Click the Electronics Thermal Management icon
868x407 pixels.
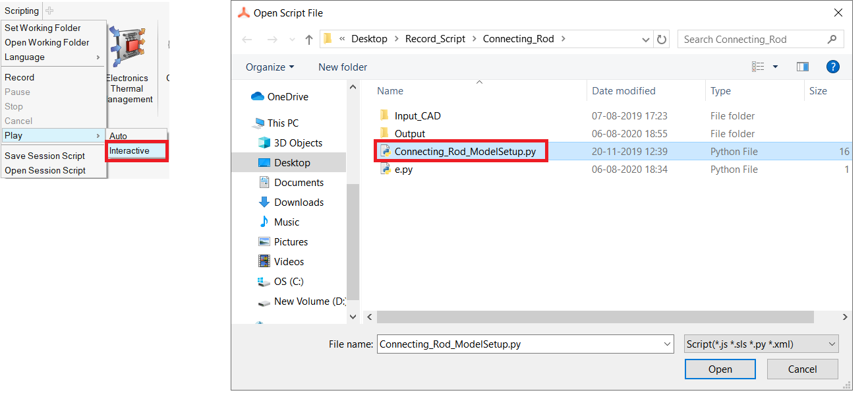click(129, 50)
